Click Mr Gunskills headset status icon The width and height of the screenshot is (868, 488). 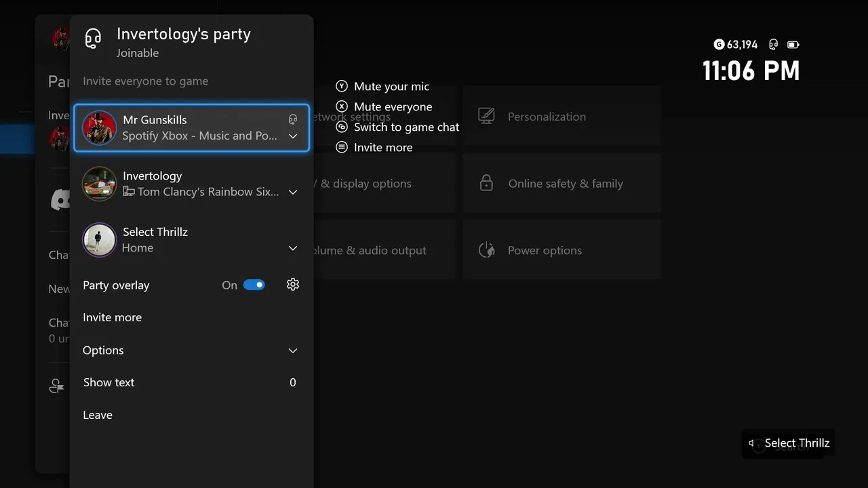click(x=293, y=119)
